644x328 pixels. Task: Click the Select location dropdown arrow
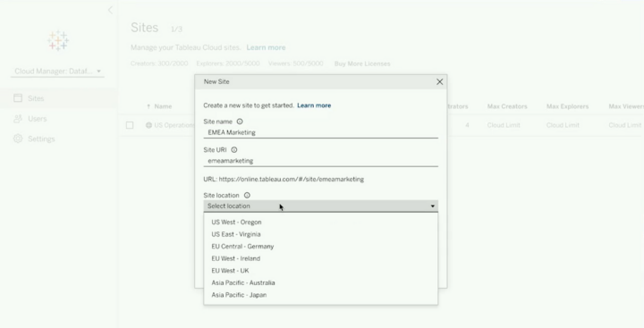coord(433,206)
